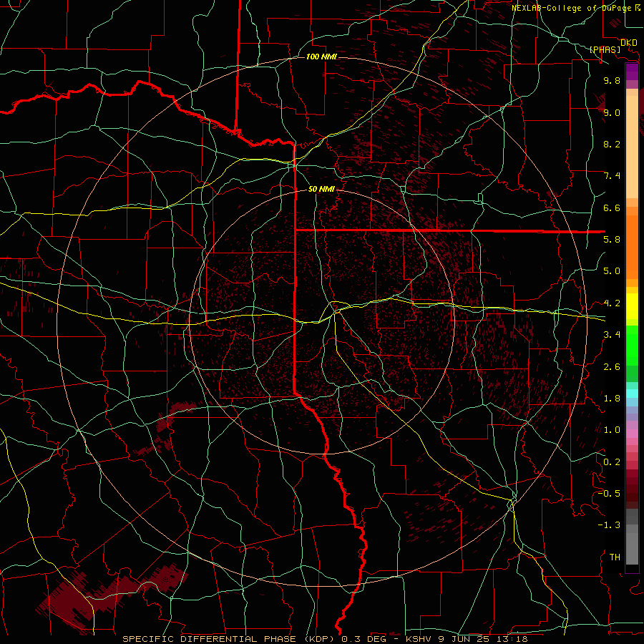Click the 9.8 scale value
The height and width of the screenshot is (644, 644).
click(x=612, y=81)
